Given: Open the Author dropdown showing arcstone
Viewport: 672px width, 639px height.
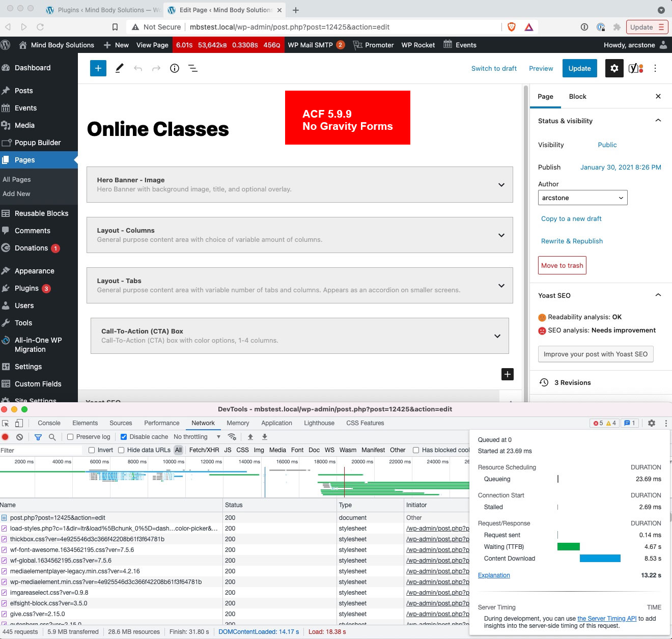Looking at the screenshot, I should click(x=582, y=198).
